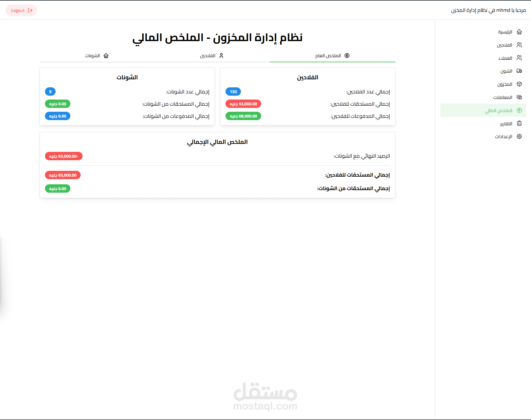531x420 pixels.
Task: Click the page title نظام إدارة المخزون
Action: point(258,38)
